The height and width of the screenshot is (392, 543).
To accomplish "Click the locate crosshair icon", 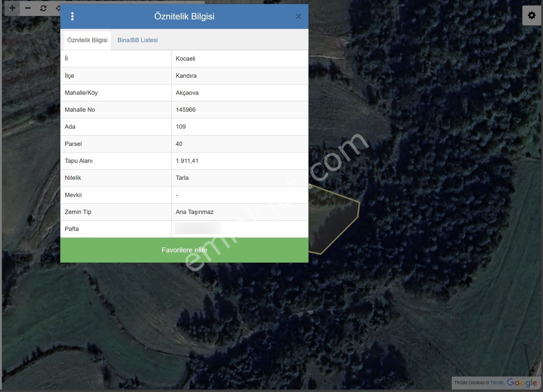I will 58,8.
